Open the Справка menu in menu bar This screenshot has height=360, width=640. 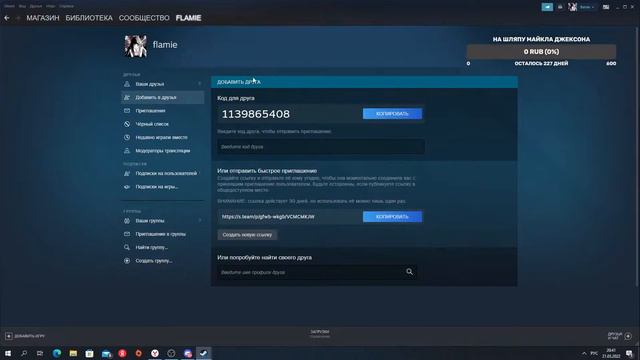[x=66, y=6]
